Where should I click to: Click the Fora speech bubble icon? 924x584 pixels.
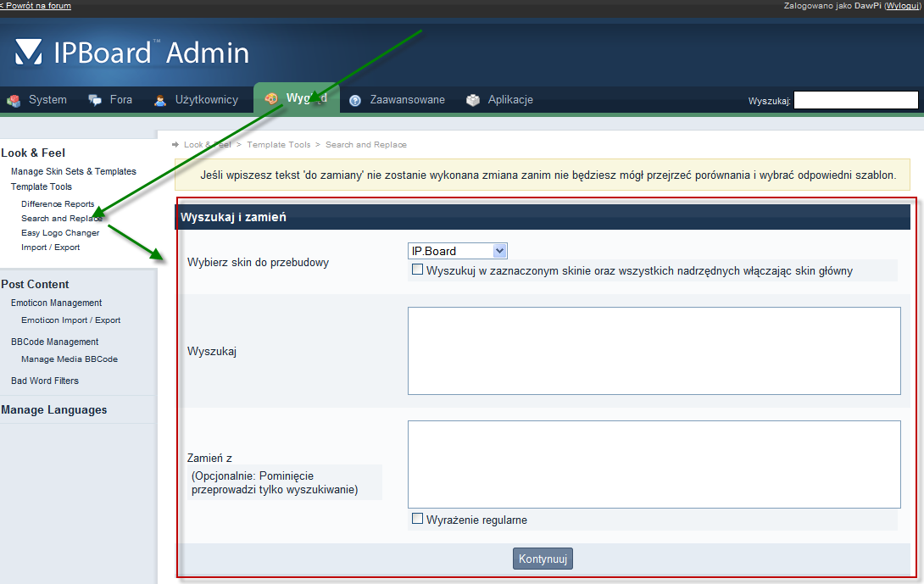click(96, 100)
